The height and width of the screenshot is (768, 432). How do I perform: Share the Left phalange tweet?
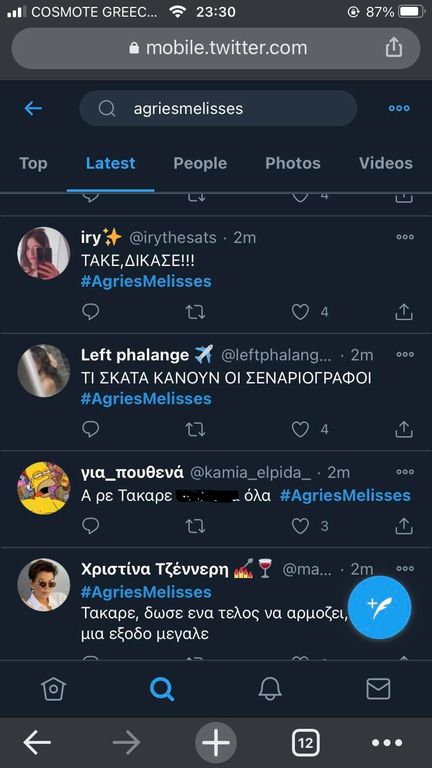tap(404, 430)
